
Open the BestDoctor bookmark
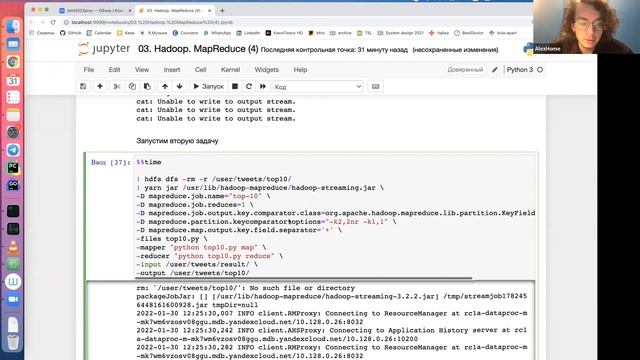tap(469, 33)
